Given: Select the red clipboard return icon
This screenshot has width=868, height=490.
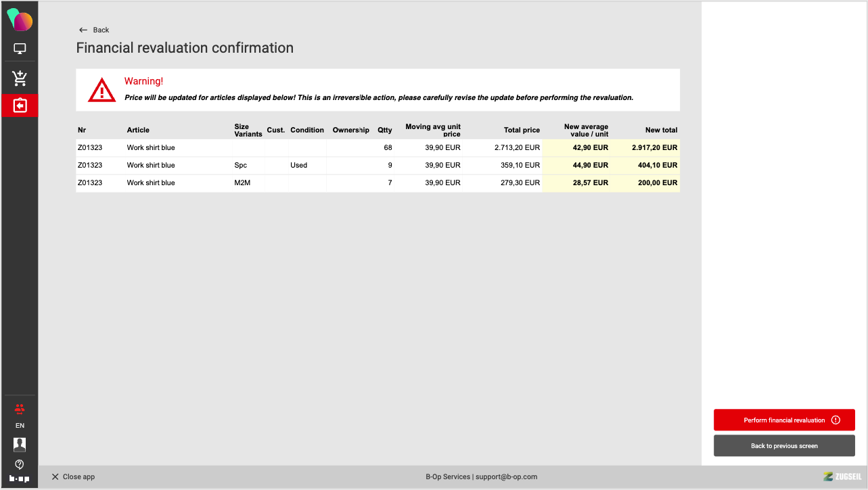Looking at the screenshot, I should tap(20, 106).
